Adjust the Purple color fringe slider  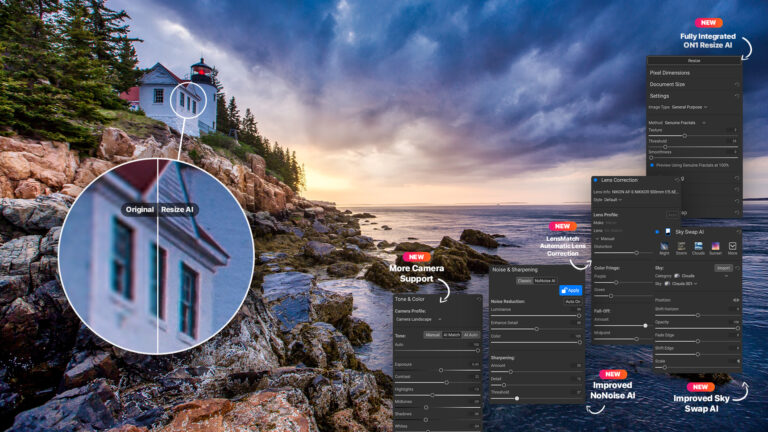(616, 283)
